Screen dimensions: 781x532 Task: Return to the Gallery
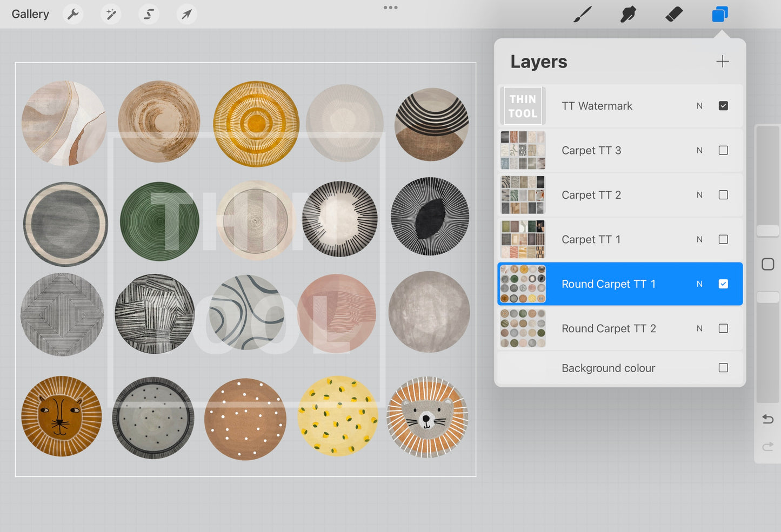[x=30, y=14]
